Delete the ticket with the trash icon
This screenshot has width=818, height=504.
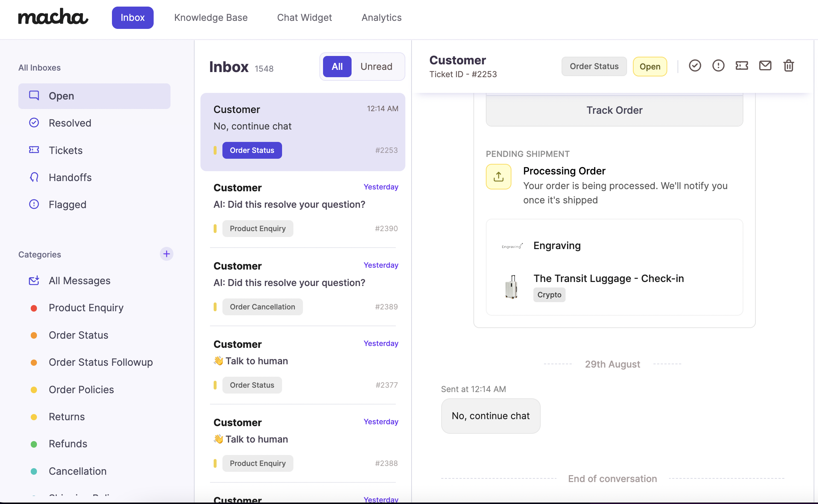788,66
